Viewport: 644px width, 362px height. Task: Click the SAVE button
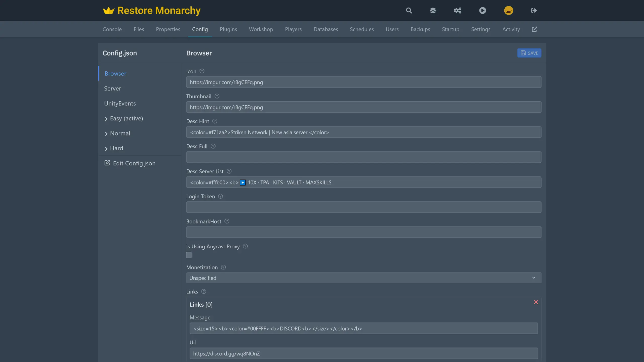(x=529, y=53)
